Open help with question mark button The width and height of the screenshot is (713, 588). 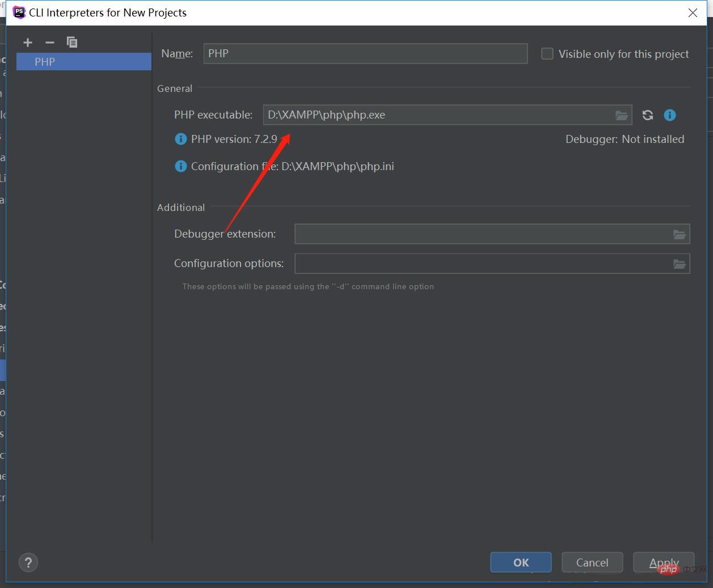point(28,562)
